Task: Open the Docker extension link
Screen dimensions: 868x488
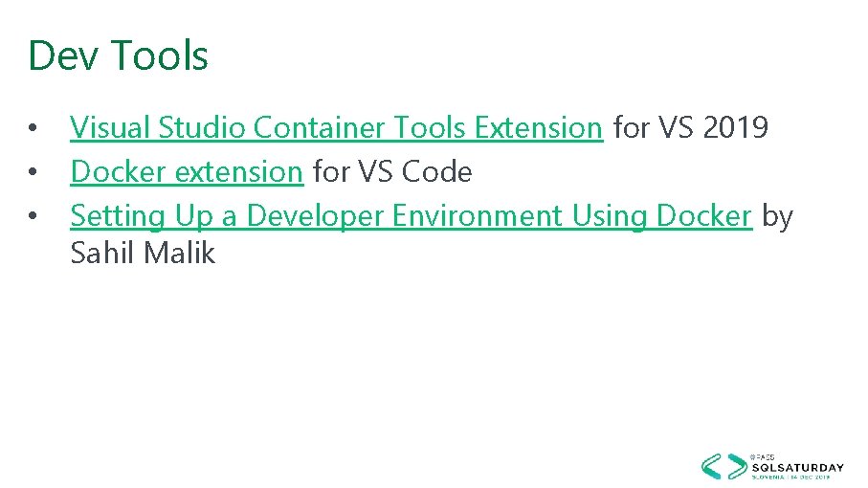Action: [x=187, y=172]
